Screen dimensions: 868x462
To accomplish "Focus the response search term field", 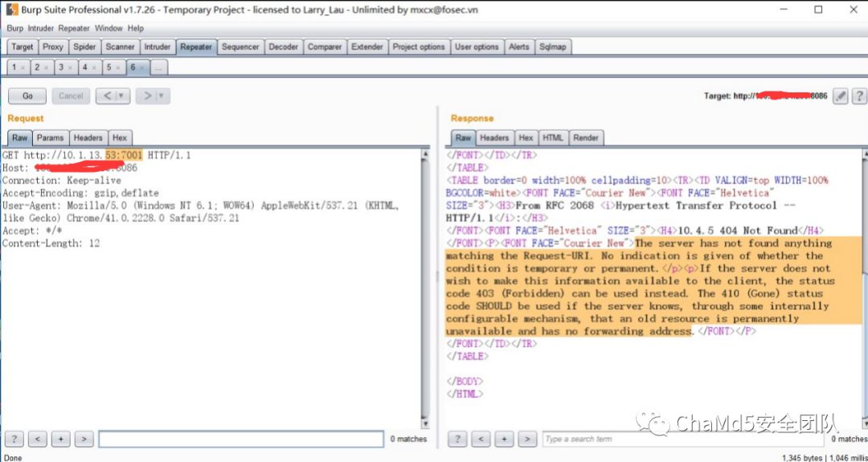I will [684, 440].
